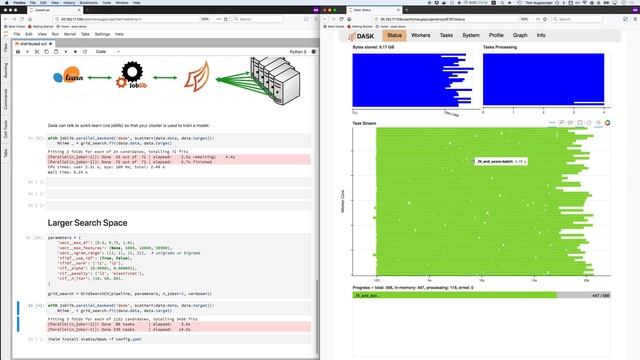Open the JupyterLab Kernel menu

pos(70,34)
